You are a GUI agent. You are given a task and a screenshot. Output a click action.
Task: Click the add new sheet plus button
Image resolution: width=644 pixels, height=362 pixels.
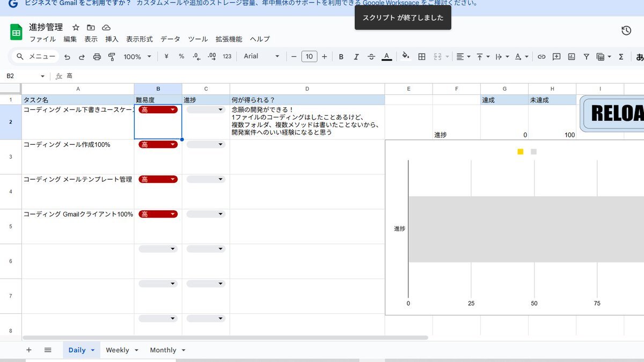tap(29, 350)
